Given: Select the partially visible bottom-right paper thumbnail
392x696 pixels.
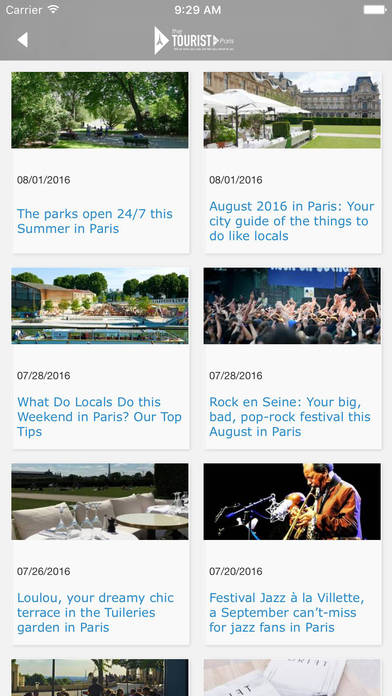Looking at the screenshot, I should pos(292,677).
